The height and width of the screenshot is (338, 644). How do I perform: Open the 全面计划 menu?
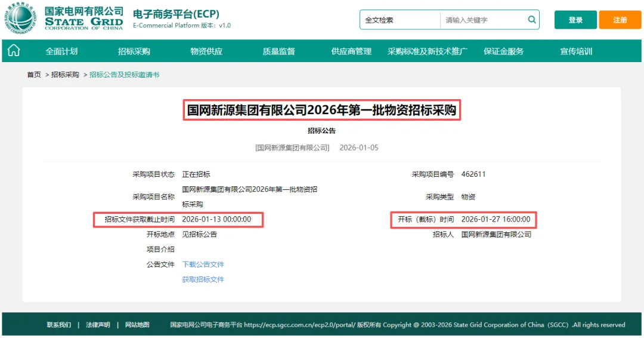point(61,51)
